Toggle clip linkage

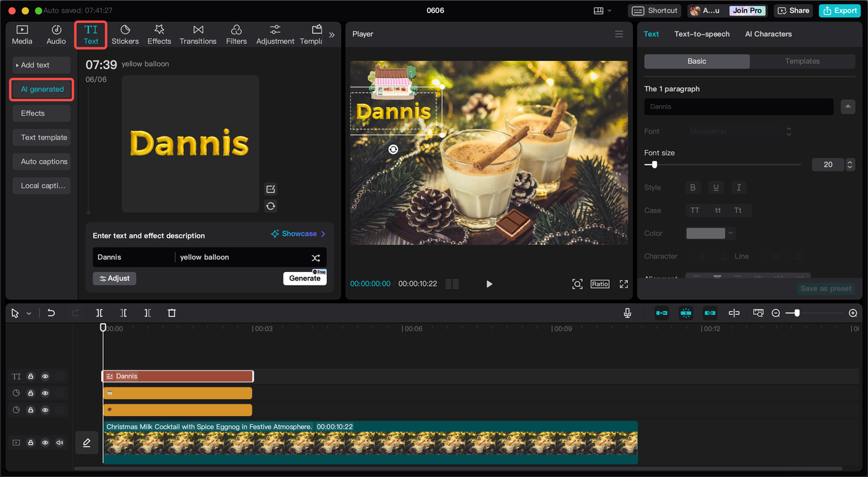710,313
